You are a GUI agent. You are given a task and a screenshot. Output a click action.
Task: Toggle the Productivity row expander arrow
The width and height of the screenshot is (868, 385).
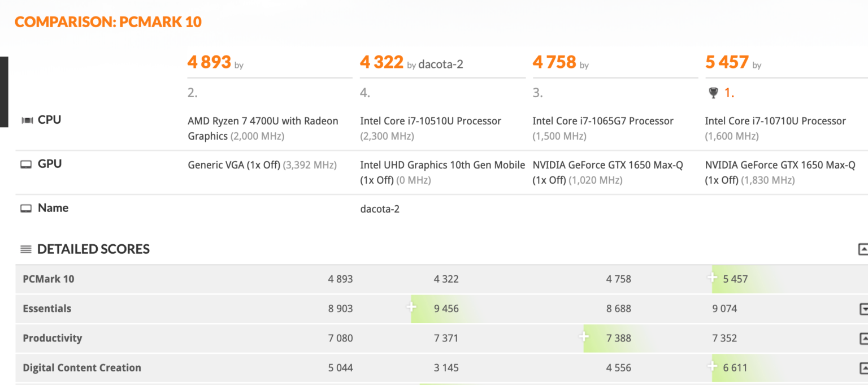tap(863, 339)
